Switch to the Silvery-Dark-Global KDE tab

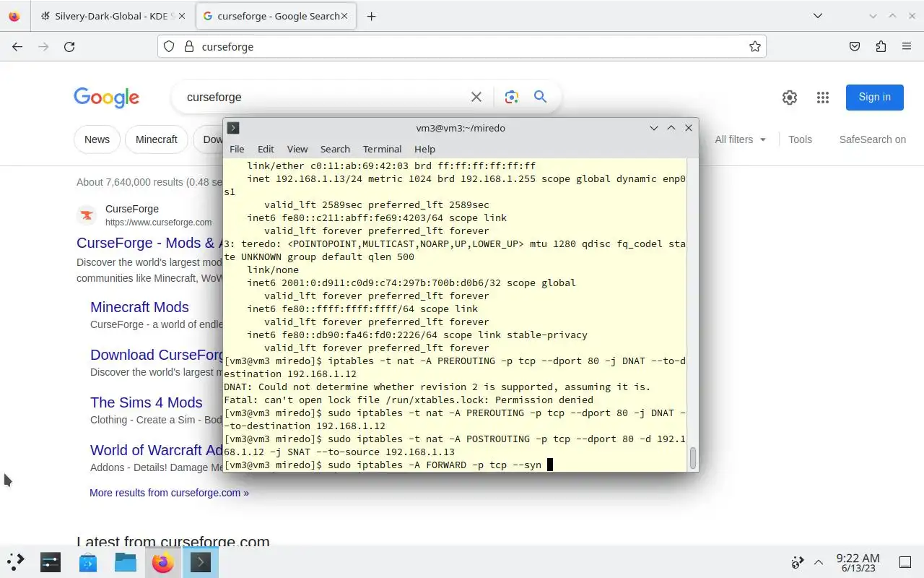[113, 16]
